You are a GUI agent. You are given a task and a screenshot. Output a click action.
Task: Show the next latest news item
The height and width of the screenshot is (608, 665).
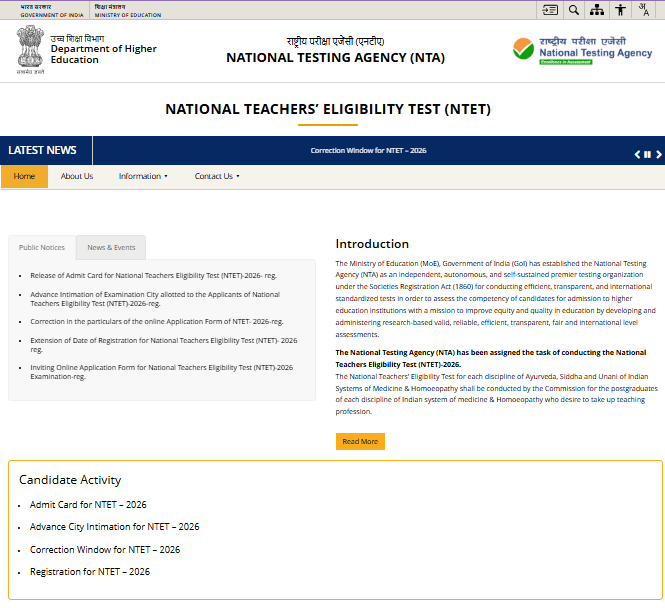pos(658,154)
